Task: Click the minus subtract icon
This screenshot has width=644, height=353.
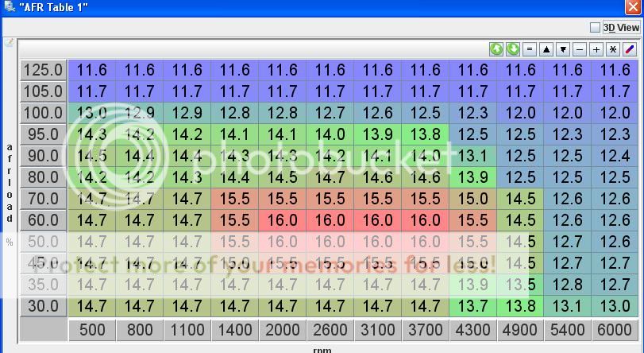Action: 580,49
